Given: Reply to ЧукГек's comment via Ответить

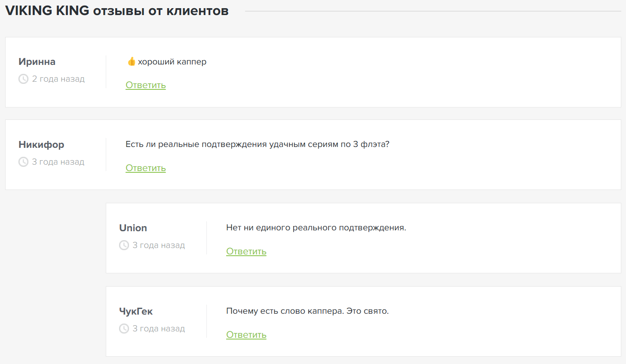Looking at the screenshot, I should [246, 335].
